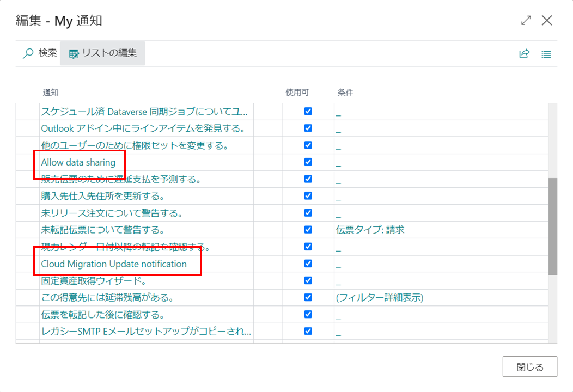This screenshot has height=392, width=573.
Task: Open 現カレンダー日付以降の転記を確認する link
Action: 126,247
